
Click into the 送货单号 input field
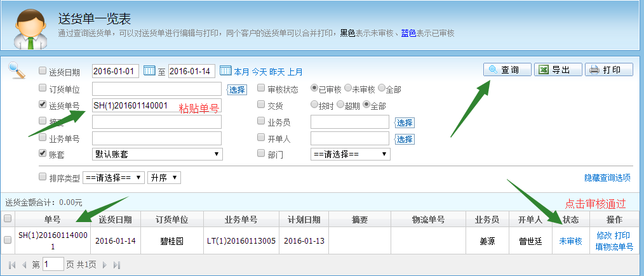(133, 105)
